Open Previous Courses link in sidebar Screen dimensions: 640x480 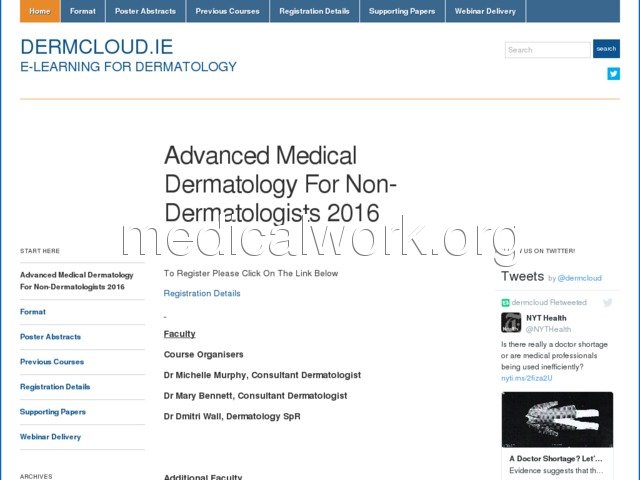(x=52, y=362)
